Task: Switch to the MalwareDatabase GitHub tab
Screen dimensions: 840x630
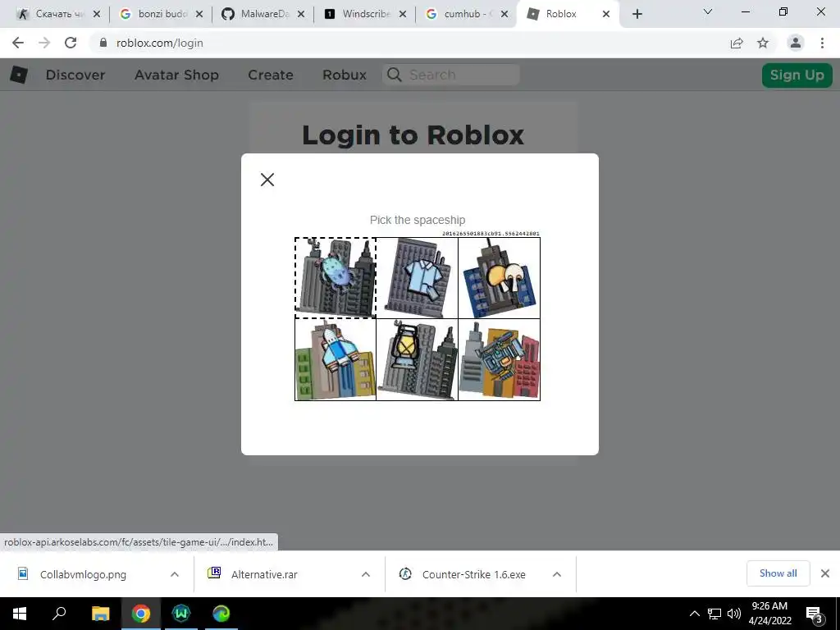Action: [263, 14]
